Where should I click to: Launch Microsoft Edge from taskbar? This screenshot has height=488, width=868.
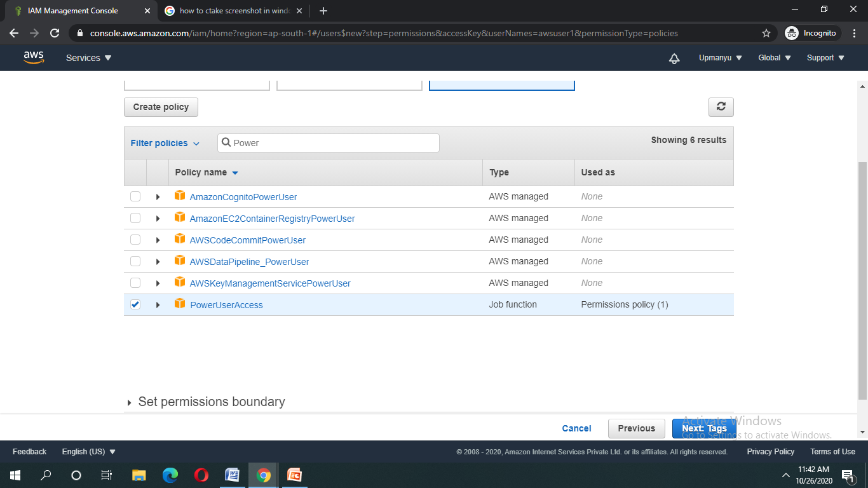coord(170,475)
